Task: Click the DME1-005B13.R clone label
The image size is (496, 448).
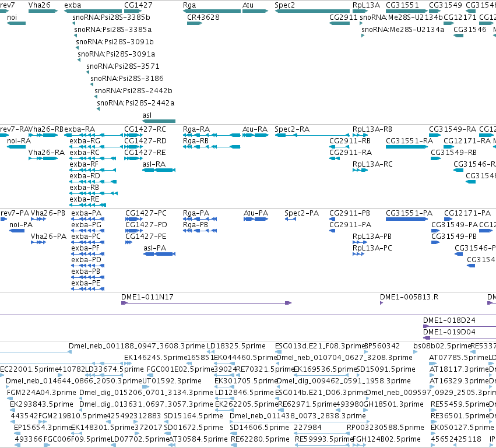Action: pos(409,297)
